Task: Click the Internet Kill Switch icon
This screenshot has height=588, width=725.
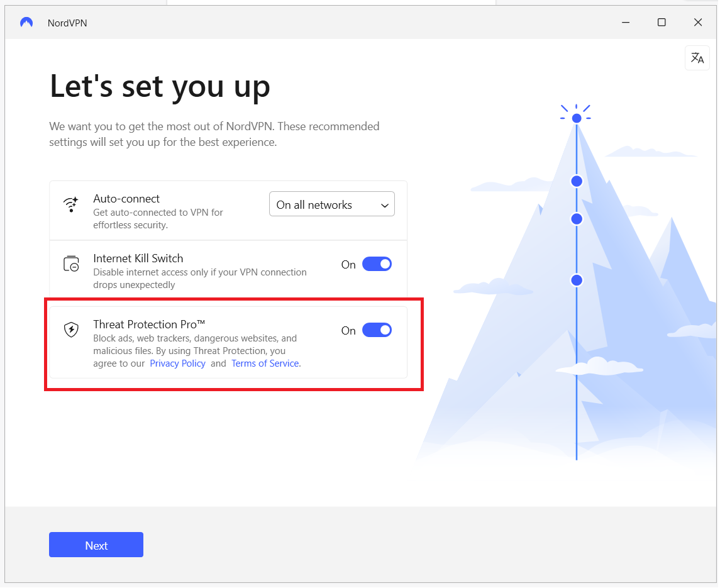Action: tap(71, 264)
